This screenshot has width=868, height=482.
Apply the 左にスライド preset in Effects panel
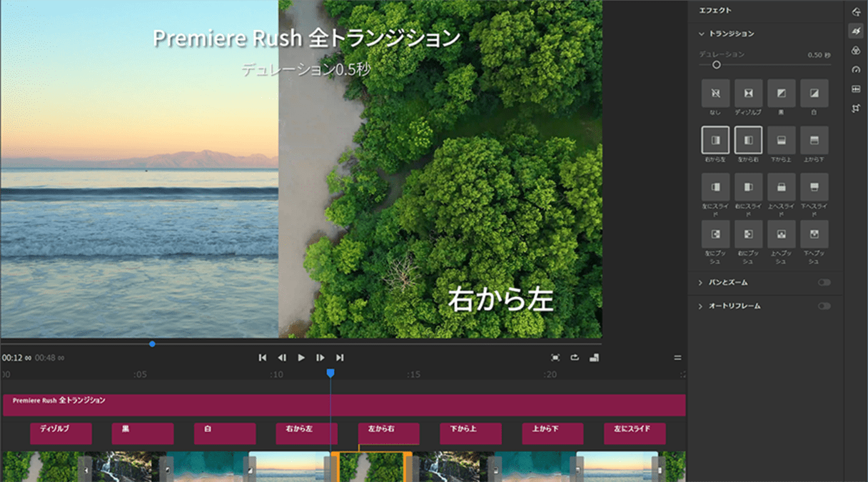(x=715, y=187)
